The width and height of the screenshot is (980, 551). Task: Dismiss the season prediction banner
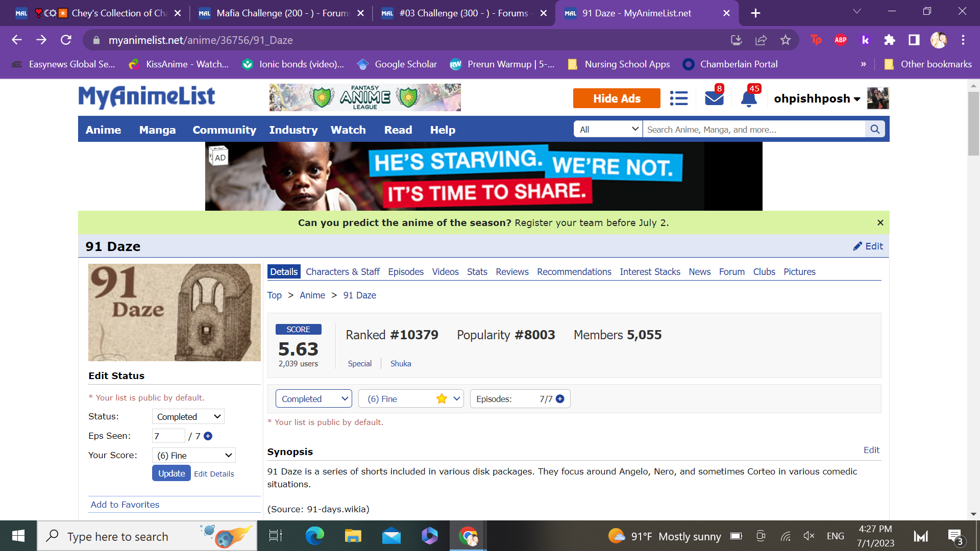[880, 223]
